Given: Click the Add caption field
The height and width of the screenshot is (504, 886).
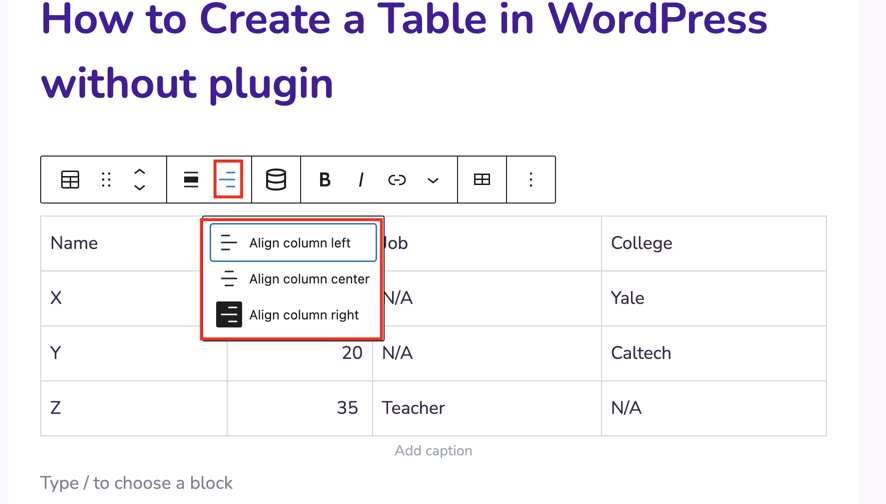Looking at the screenshot, I should click(x=433, y=450).
